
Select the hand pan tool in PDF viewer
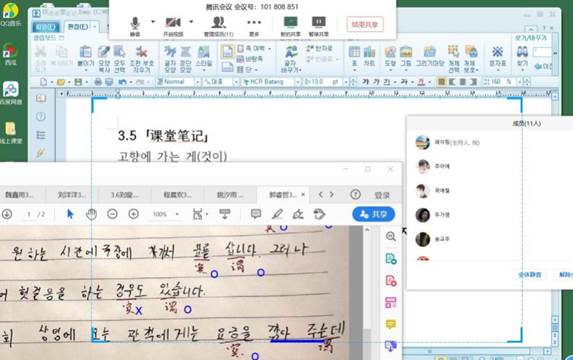tap(91, 214)
